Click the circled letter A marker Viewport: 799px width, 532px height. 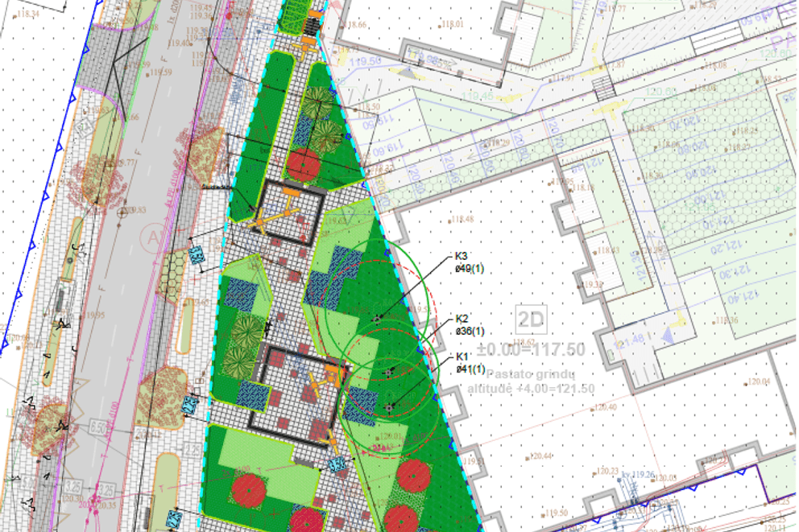[150, 237]
